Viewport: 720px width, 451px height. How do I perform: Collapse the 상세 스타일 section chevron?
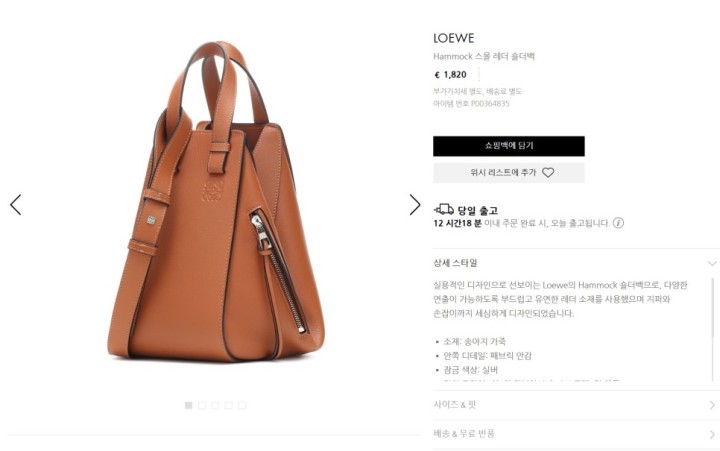coord(712,263)
